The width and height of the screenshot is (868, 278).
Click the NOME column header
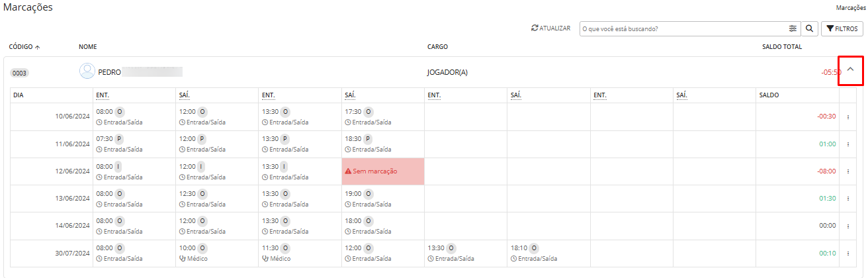[88, 47]
